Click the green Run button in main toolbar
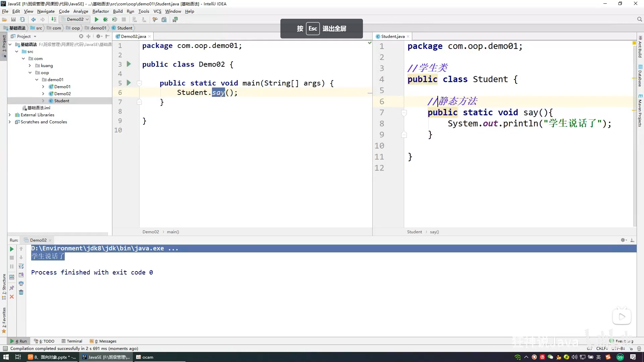 click(x=97, y=19)
